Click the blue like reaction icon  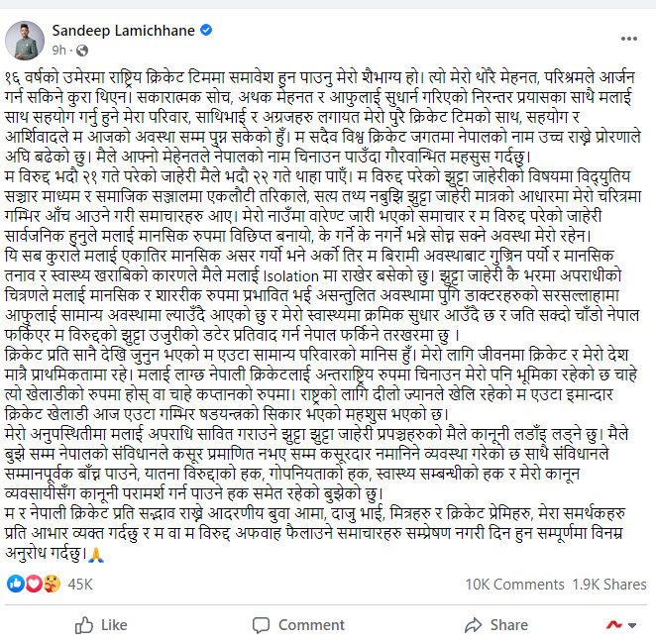[15, 584]
